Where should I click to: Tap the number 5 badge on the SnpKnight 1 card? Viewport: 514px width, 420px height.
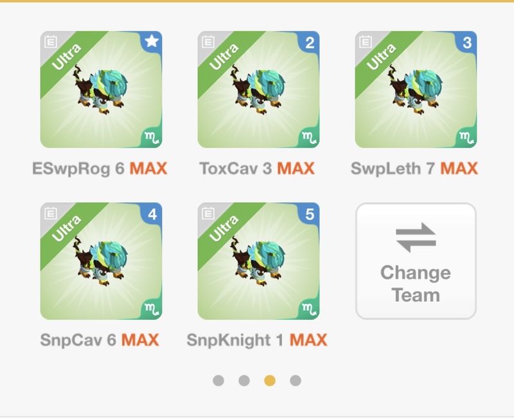click(x=310, y=214)
